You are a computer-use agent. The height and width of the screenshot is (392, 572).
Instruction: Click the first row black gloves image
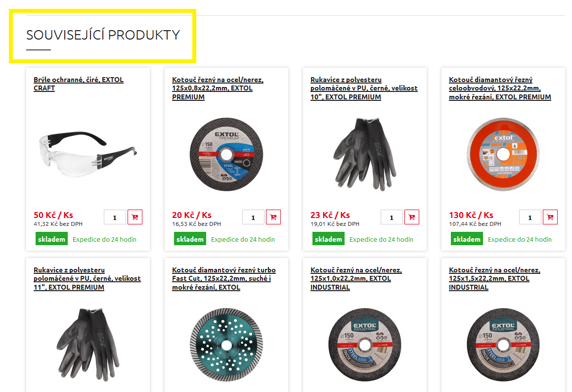[364, 154]
